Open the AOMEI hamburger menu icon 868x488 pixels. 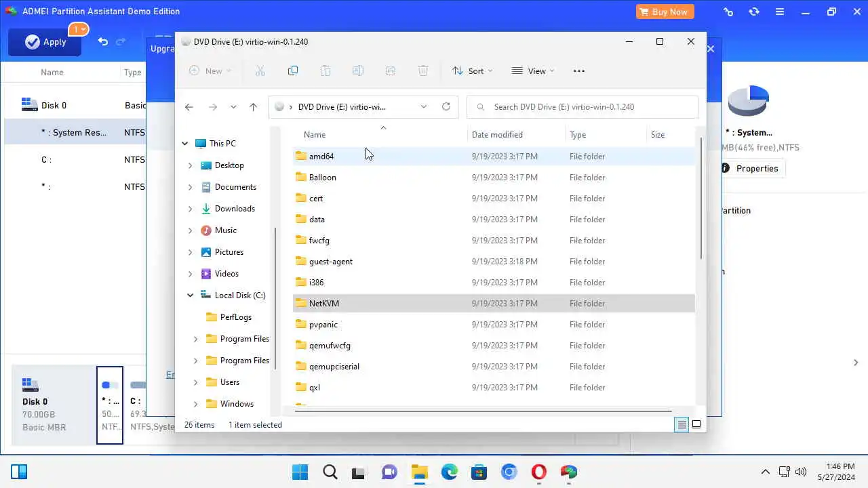pos(780,12)
